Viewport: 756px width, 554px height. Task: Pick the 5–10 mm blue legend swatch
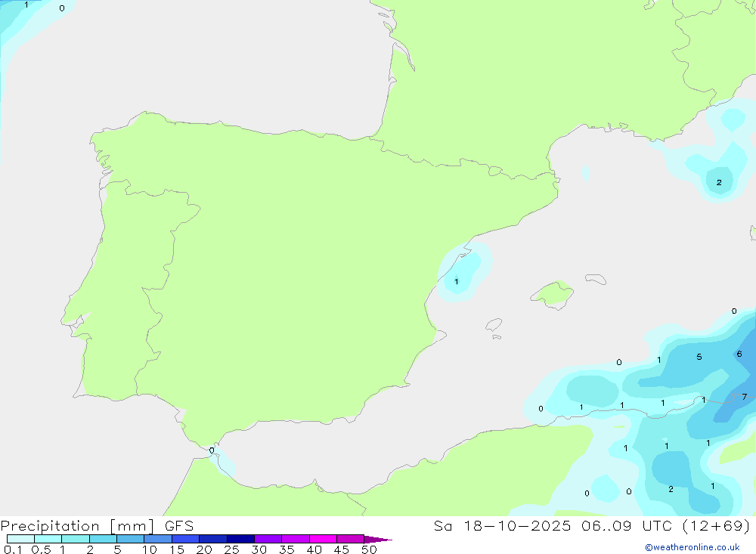click(x=131, y=539)
